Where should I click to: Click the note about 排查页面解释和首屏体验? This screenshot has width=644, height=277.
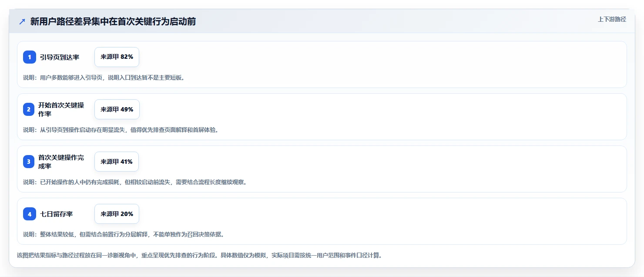point(121,130)
